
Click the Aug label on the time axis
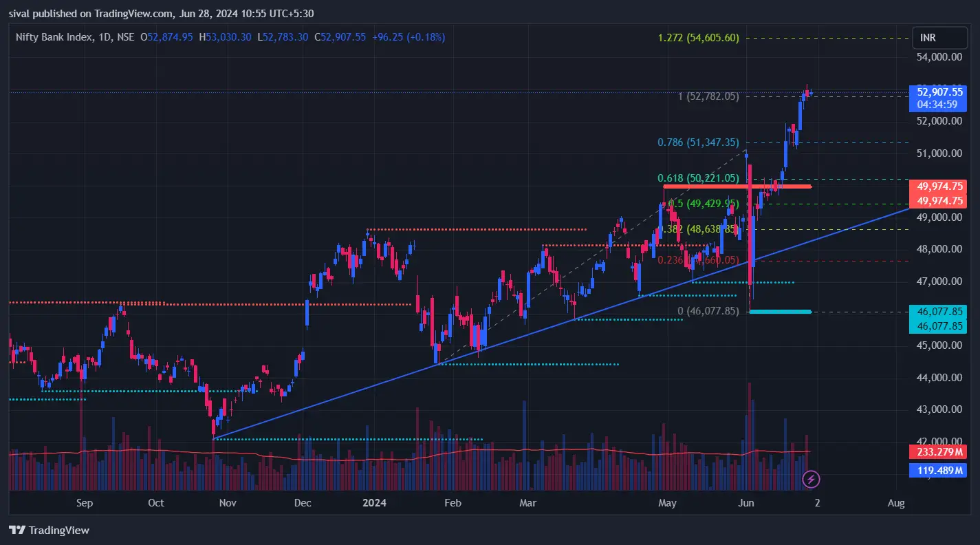click(x=896, y=503)
